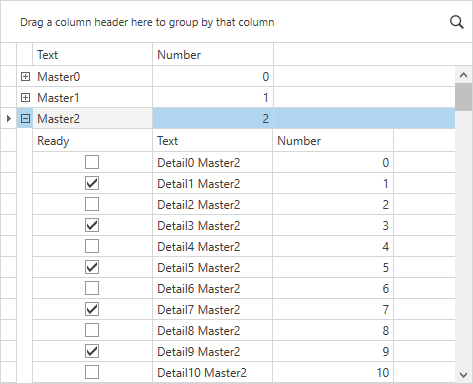Select Master0 number cell showing 0
Image resolution: width=473 pixels, height=384 pixels.
[x=213, y=77]
